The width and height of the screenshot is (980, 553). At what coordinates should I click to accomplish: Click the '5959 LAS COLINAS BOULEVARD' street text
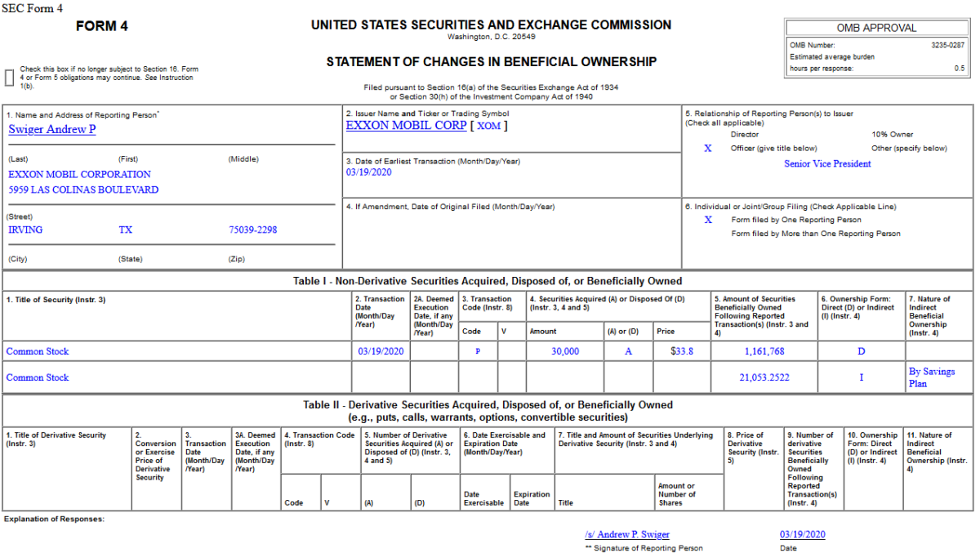pyautogui.click(x=83, y=190)
